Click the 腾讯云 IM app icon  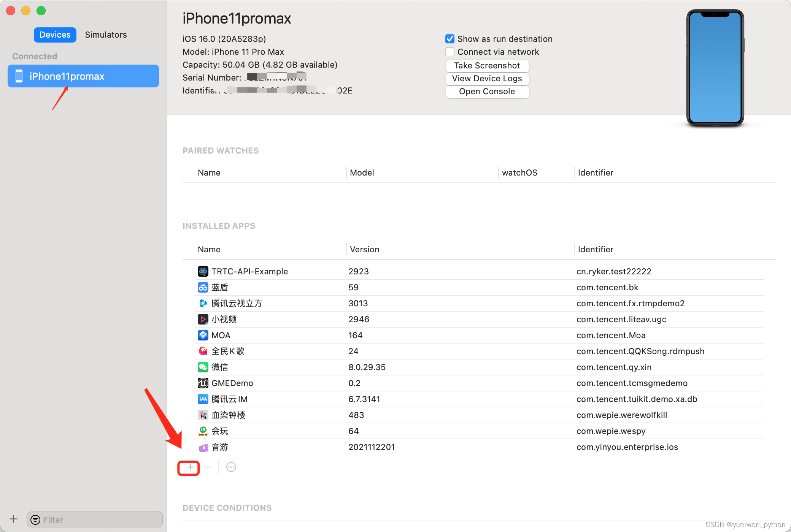(203, 399)
